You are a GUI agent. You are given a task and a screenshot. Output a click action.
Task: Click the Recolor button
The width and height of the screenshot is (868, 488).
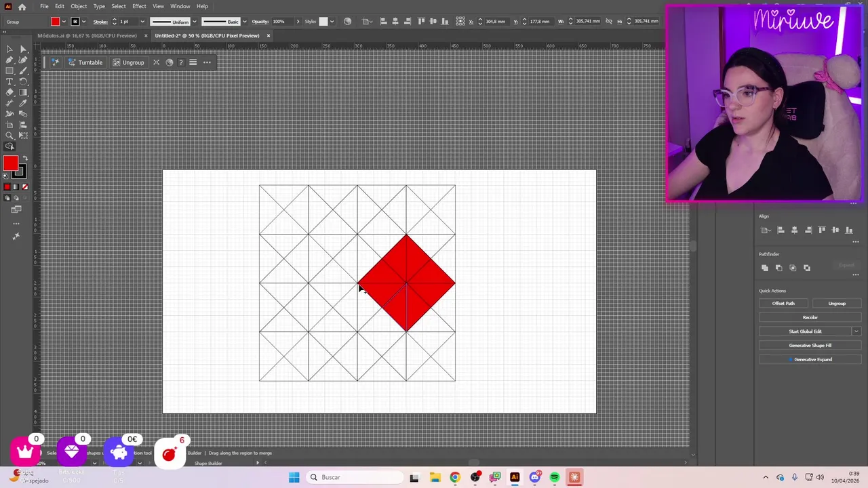pos(810,317)
